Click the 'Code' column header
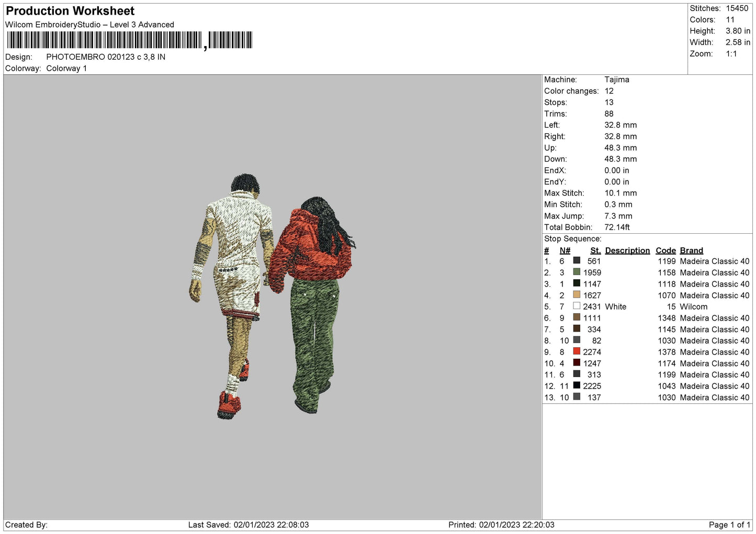The height and width of the screenshot is (534, 756). tap(665, 251)
